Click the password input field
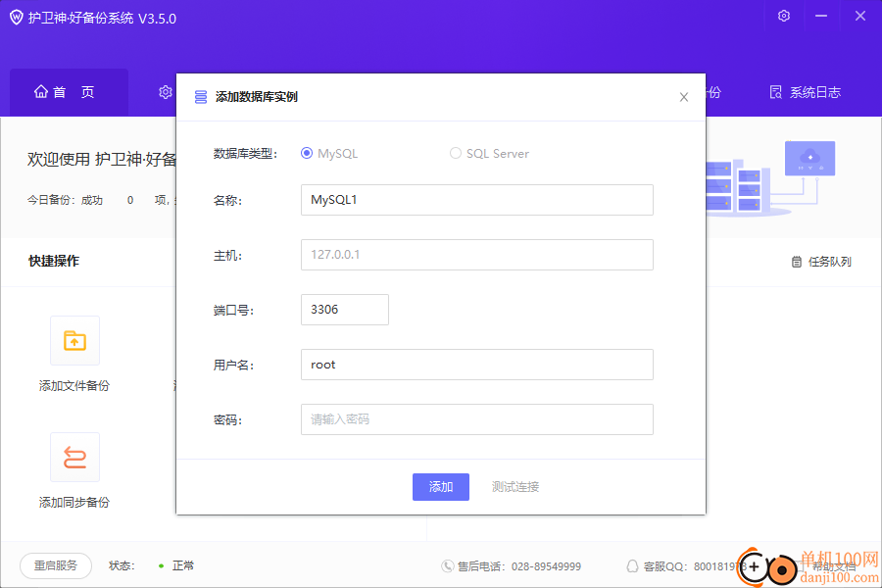Screen dimensions: 882x588 [477, 419]
